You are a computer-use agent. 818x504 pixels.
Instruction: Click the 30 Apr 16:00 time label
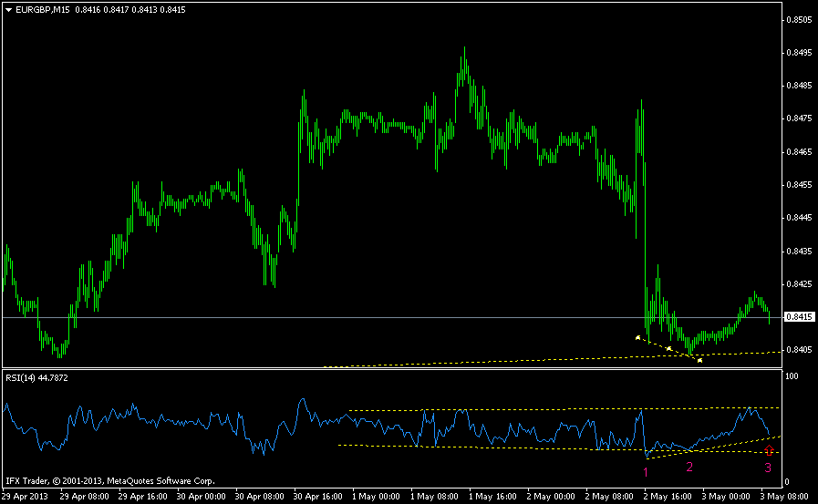click(317, 497)
